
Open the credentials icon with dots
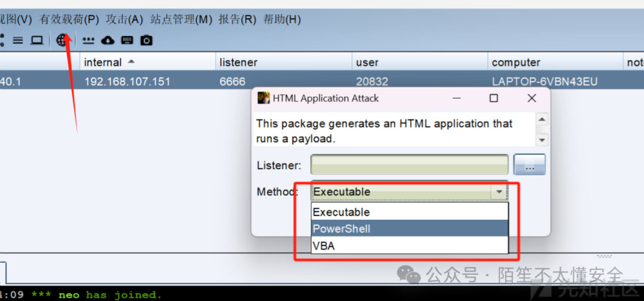pos(88,40)
